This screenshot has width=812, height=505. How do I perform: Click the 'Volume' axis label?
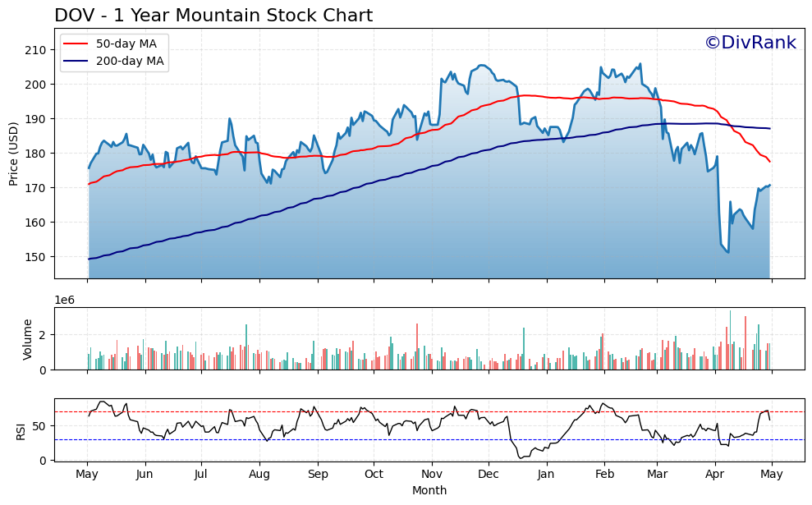(x=27, y=339)
